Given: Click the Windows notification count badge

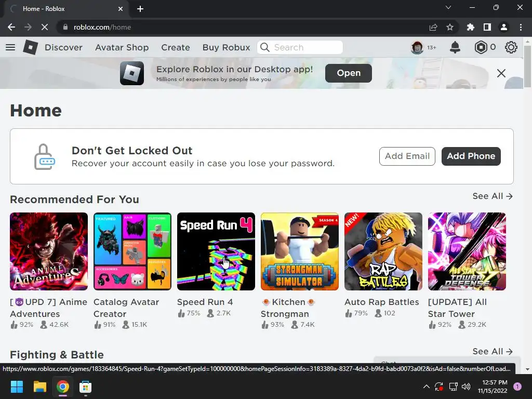Looking at the screenshot, I should (517, 387).
